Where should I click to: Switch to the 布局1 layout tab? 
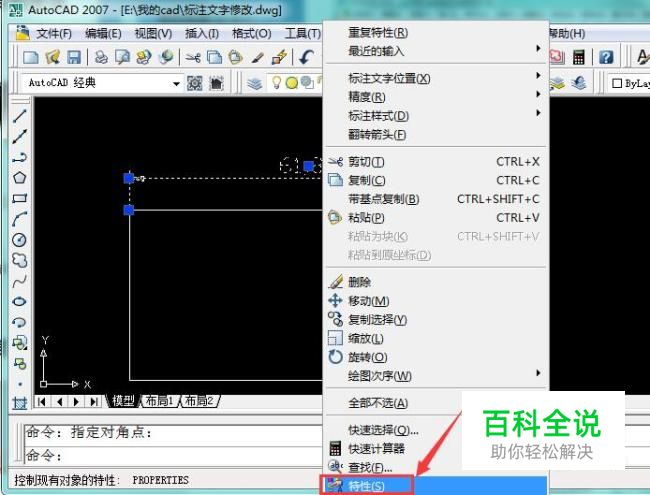[x=160, y=401]
